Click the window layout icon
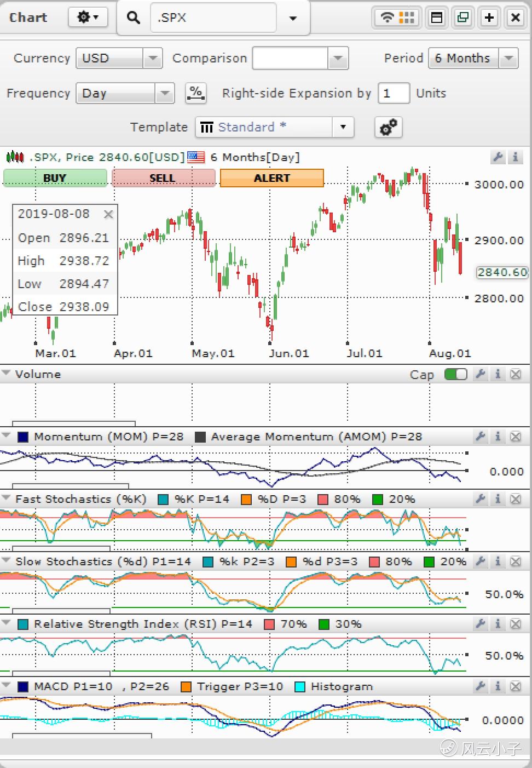This screenshot has width=532, height=768. 437,18
